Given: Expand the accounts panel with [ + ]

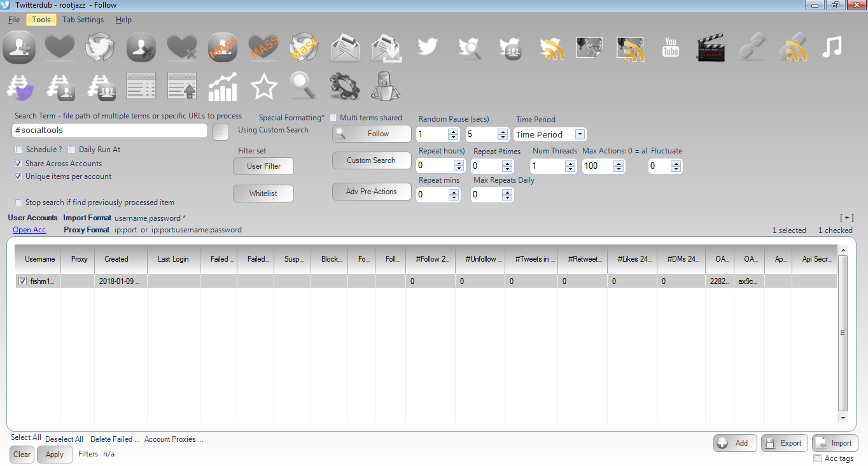Looking at the screenshot, I should [846, 218].
